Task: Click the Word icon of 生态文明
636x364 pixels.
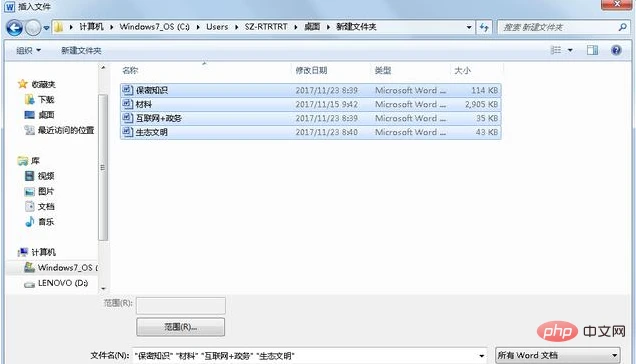Action: click(127, 132)
